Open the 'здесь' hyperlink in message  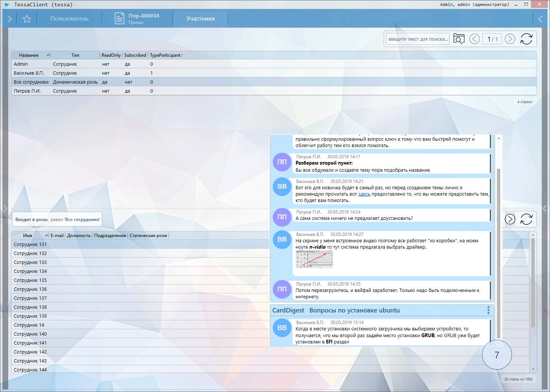tap(364, 194)
